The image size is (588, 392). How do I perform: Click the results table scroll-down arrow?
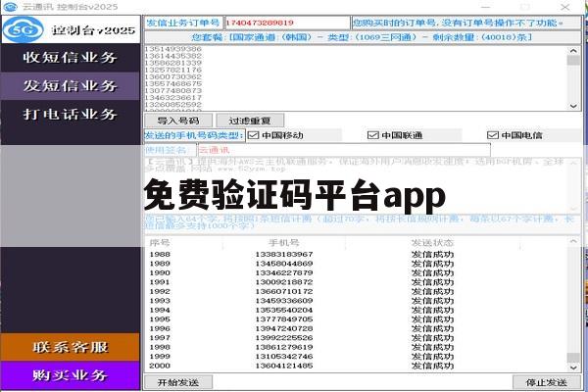point(573,368)
